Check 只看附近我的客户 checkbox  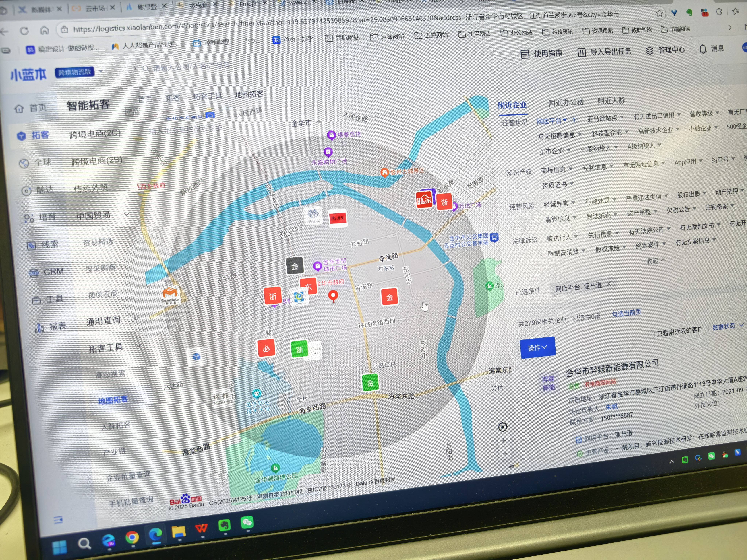pos(651,334)
